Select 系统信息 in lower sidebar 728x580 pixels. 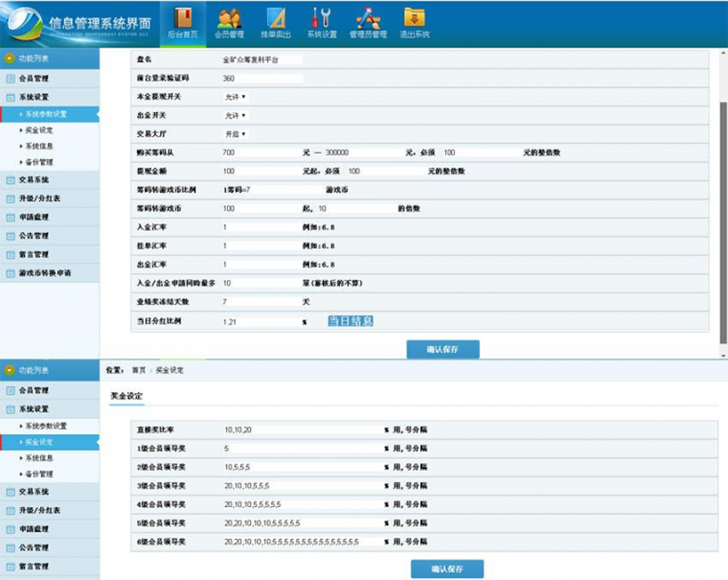click(x=39, y=458)
